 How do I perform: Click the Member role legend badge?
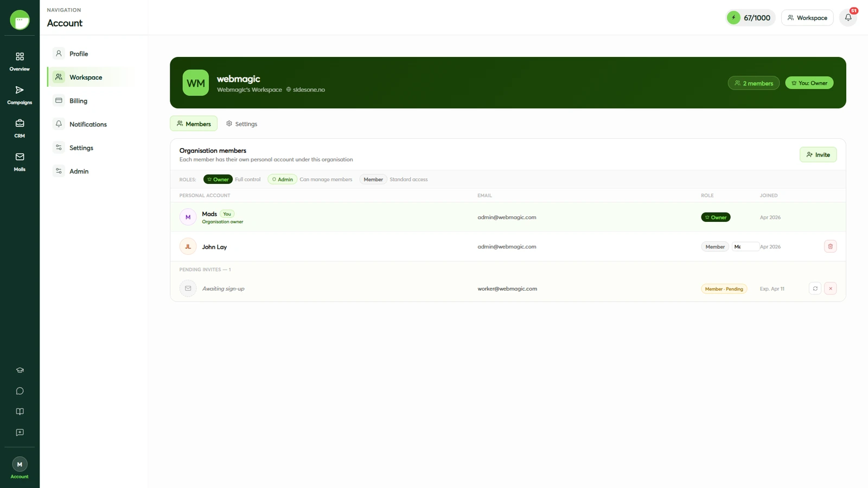(373, 179)
